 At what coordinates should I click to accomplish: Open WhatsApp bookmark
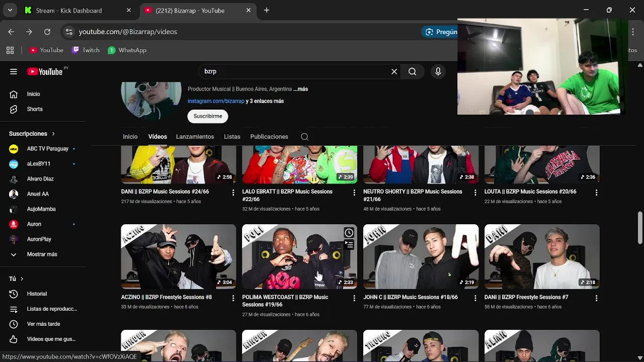[127, 50]
